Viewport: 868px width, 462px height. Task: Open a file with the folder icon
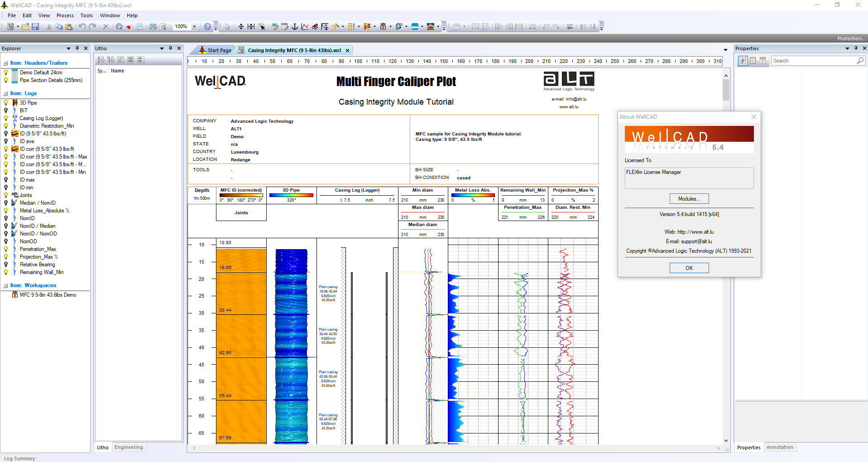pyautogui.click(x=25, y=27)
